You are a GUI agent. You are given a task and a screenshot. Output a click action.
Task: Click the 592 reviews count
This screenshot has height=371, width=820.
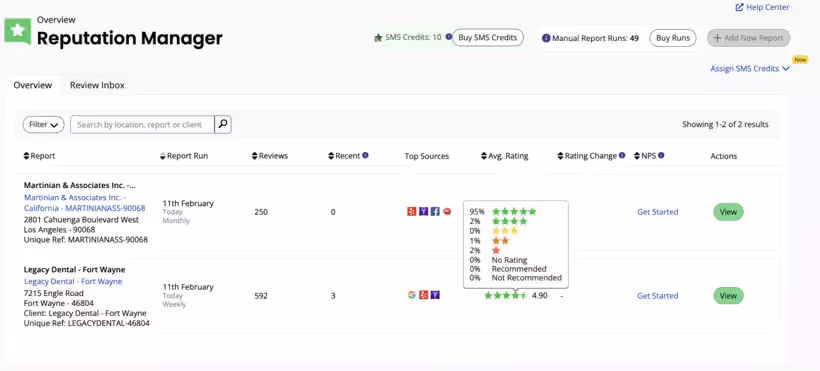click(x=261, y=296)
